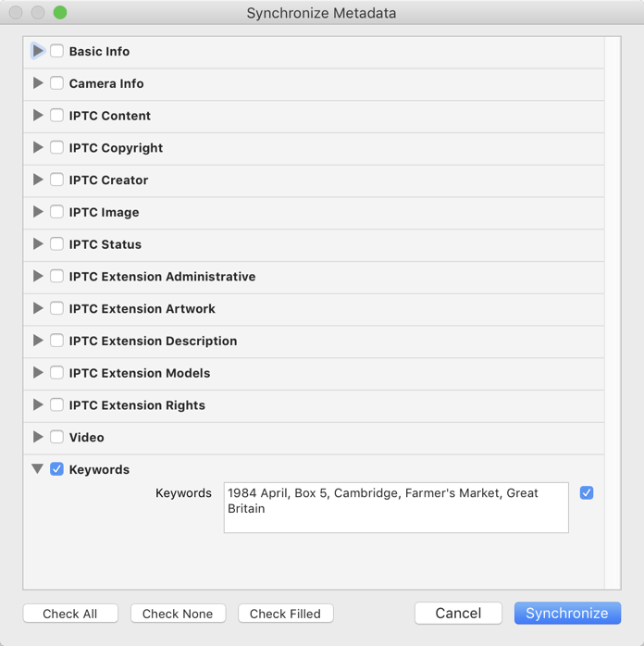The width and height of the screenshot is (644, 646).
Task: Enable the Basic Info checkbox
Action: click(x=57, y=51)
